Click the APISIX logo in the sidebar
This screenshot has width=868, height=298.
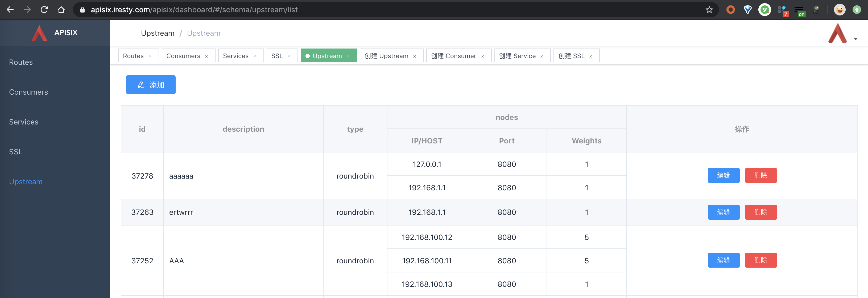(x=39, y=33)
